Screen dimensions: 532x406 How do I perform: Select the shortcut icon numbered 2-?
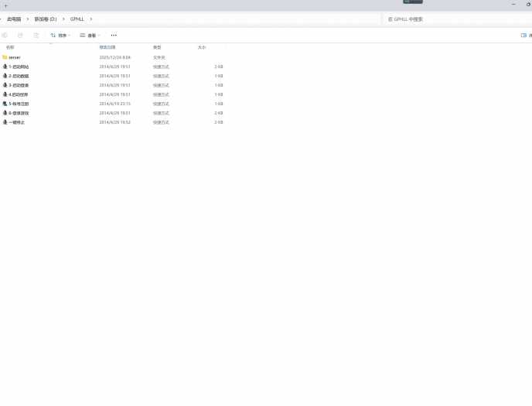[5, 76]
